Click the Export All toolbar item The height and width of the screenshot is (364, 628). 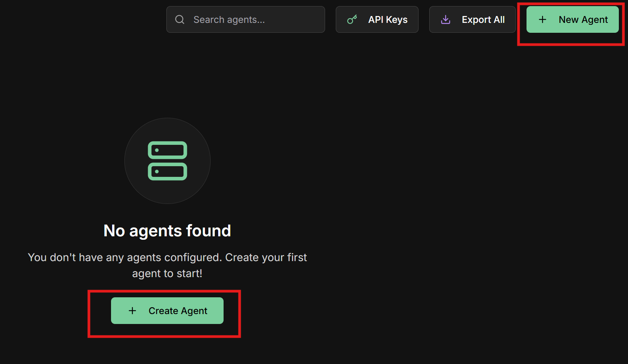coord(472,19)
